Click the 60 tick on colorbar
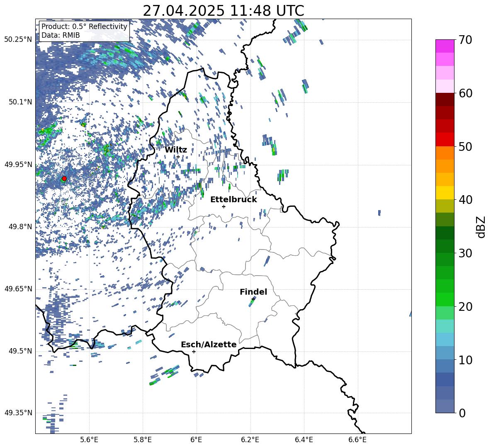This screenshot has height=448, width=491. 465,93
